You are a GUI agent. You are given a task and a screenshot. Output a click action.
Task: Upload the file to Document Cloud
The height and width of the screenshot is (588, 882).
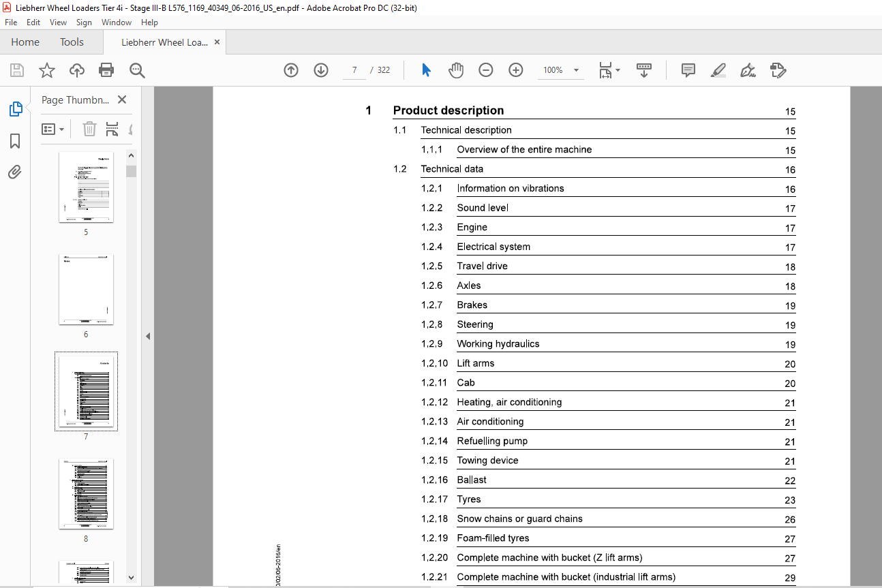[77, 70]
